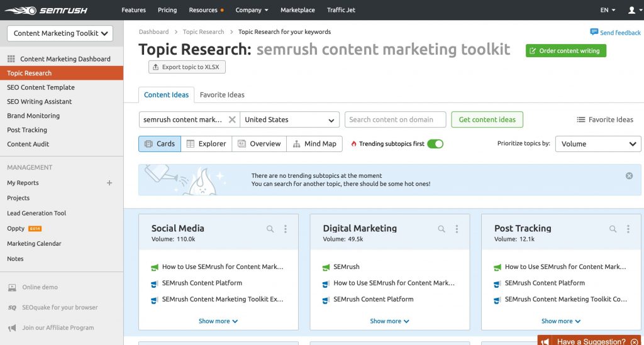Screen dimensions: 644x345
Task: Focus the Search content on domain field
Action: pyautogui.click(x=395, y=120)
